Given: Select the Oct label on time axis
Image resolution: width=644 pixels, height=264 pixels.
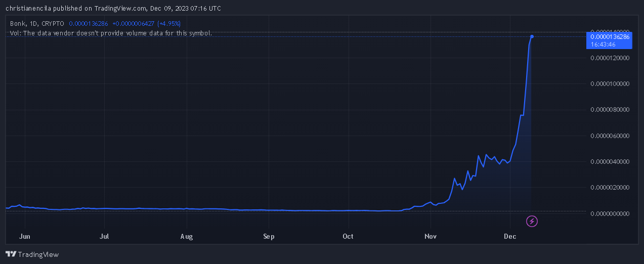Looking at the screenshot, I should (348, 236).
